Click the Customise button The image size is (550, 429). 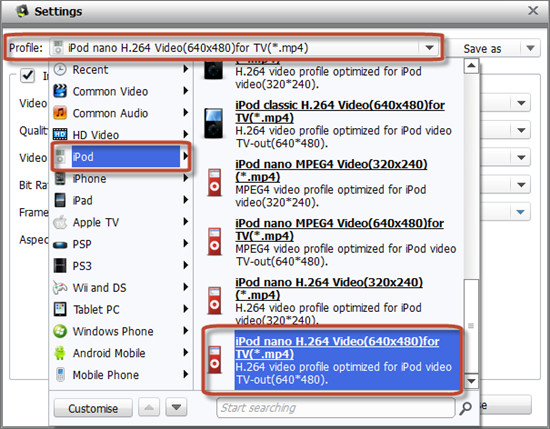pos(93,408)
